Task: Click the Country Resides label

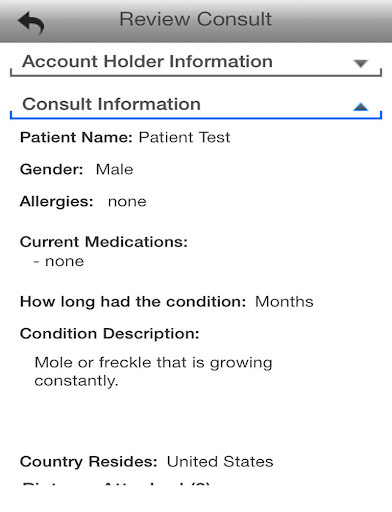Action: click(x=88, y=462)
